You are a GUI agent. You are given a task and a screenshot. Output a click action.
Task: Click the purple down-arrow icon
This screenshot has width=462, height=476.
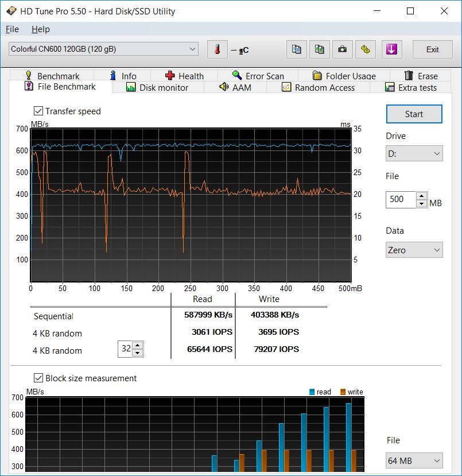pos(393,49)
